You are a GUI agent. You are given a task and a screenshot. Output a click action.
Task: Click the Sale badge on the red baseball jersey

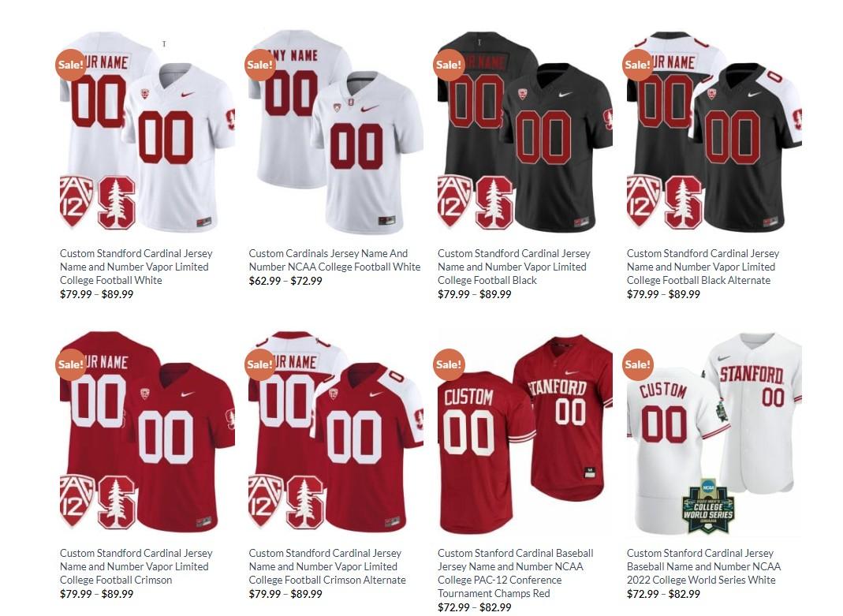click(449, 364)
